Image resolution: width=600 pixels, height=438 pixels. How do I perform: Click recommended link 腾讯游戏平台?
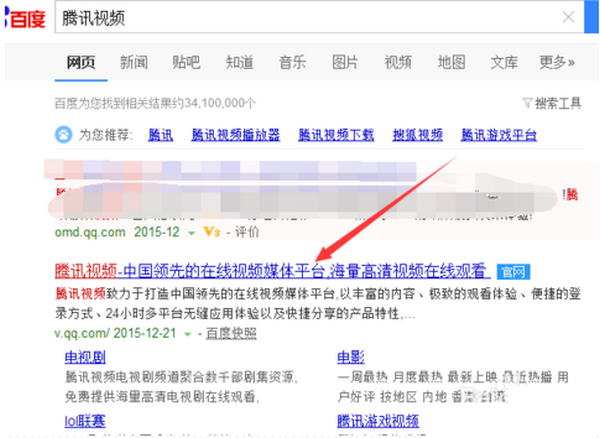point(499,135)
